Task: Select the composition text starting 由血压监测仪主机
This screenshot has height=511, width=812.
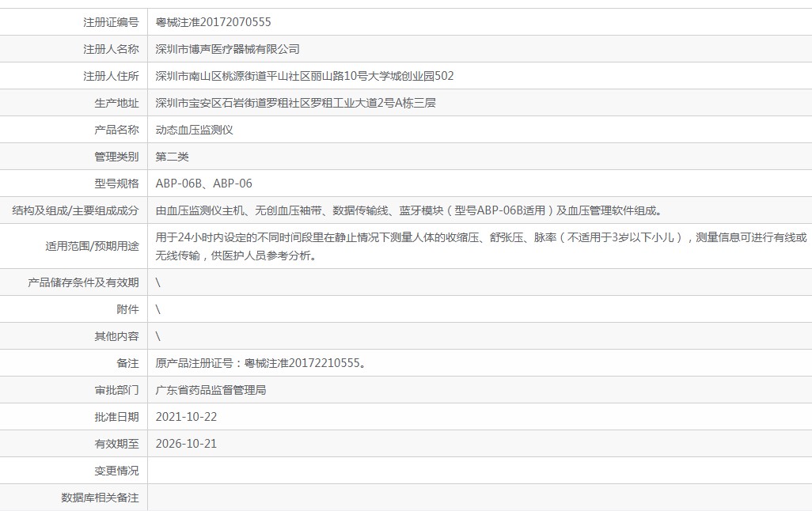Action: 408,210
